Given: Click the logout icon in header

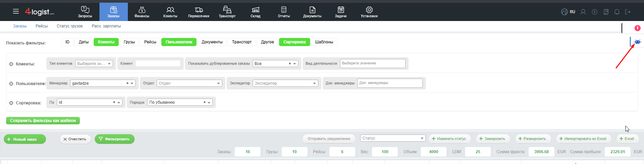Looking at the screenshot, I should (628, 12).
